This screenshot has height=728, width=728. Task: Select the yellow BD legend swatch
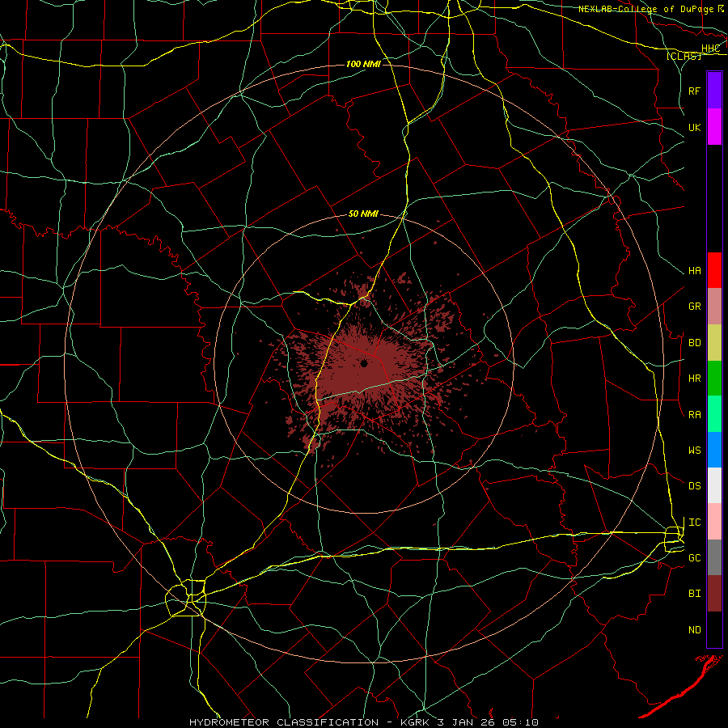click(714, 342)
